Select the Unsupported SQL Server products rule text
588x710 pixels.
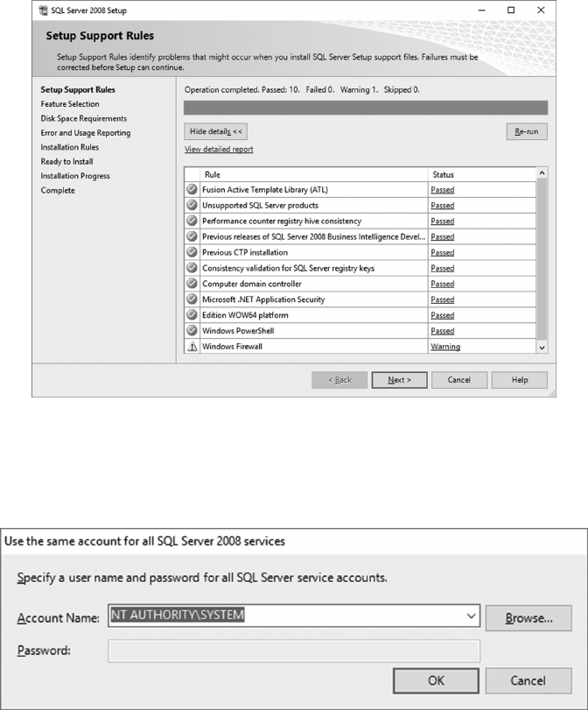coord(260,205)
